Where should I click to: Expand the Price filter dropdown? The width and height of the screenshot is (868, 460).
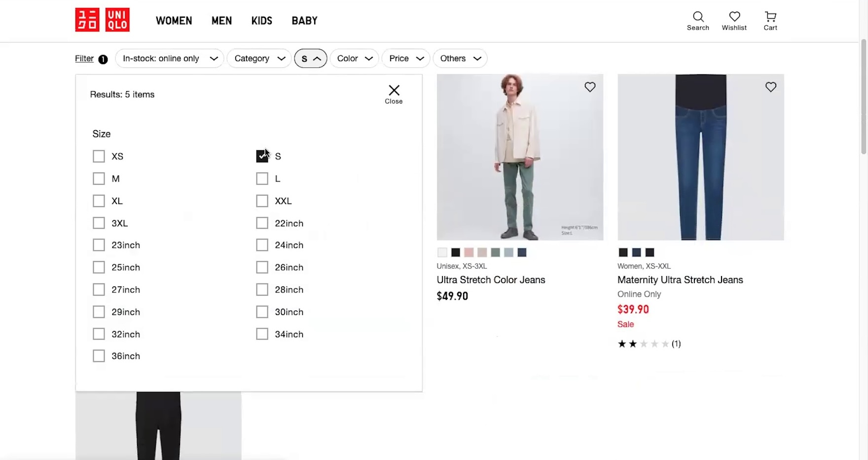click(x=405, y=59)
